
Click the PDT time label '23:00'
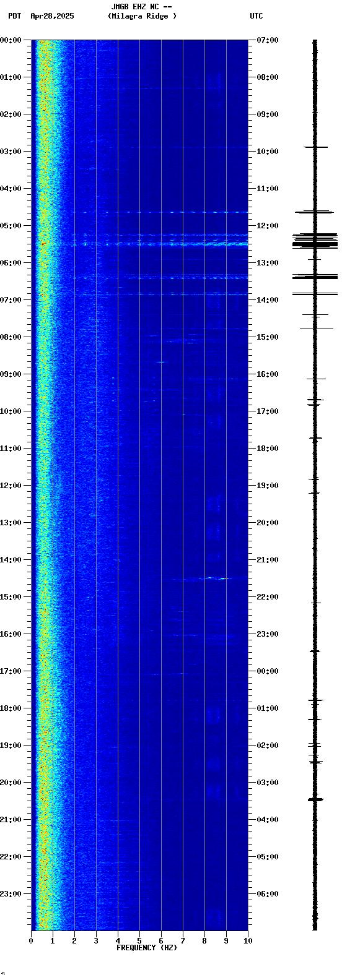[11, 894]
